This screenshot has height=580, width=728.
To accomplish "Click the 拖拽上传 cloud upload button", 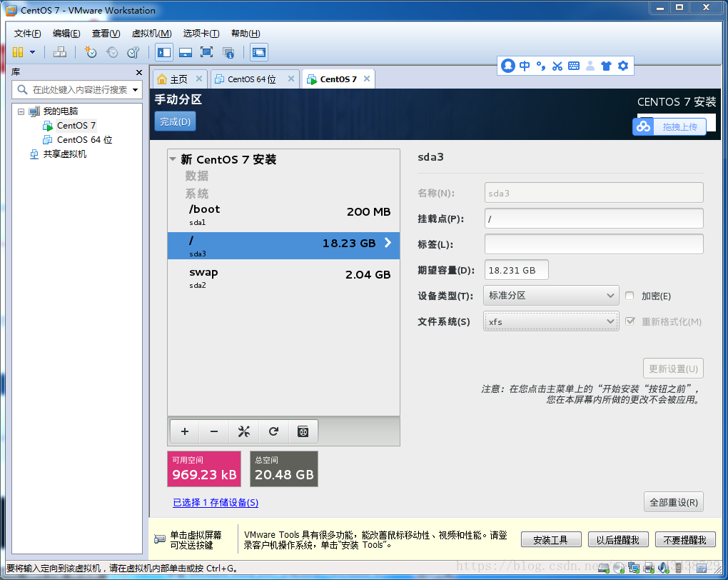I will pos(669,126).
